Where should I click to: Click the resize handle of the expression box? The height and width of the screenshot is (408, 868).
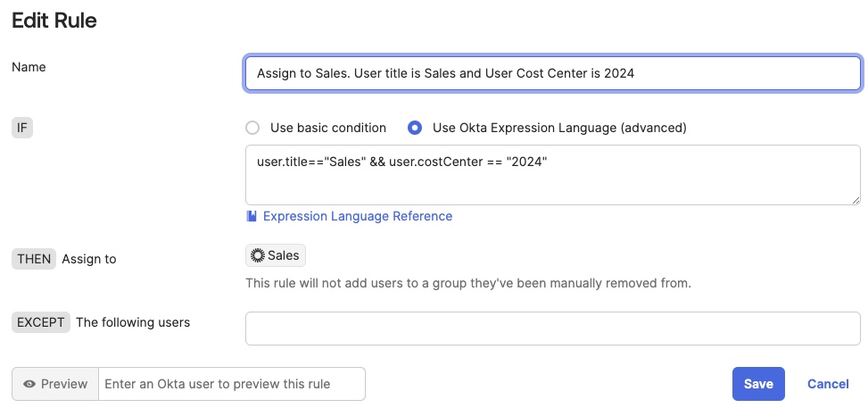coord(856,200)
